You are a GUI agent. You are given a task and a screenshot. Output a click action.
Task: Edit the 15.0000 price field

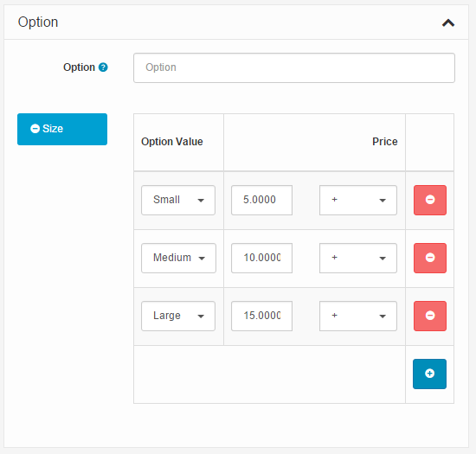point(261,316)
